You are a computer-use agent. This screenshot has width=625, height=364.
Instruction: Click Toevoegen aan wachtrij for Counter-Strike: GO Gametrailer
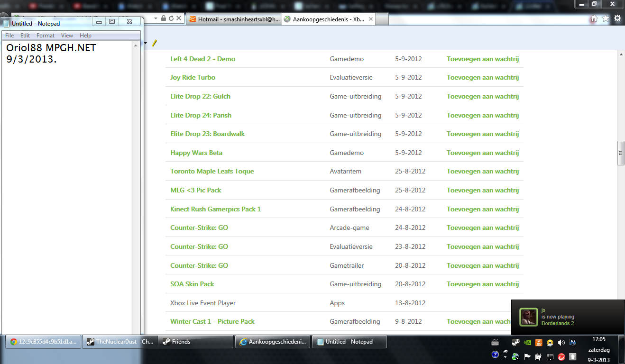tap(483, 265)
